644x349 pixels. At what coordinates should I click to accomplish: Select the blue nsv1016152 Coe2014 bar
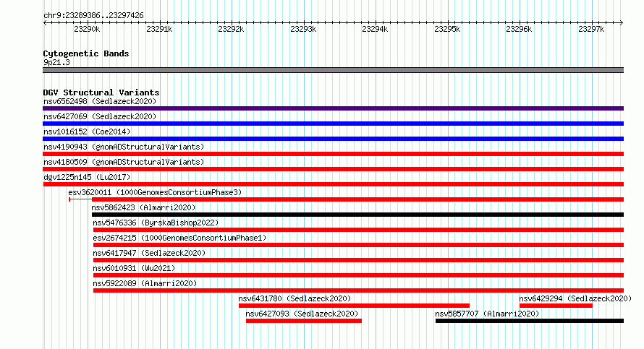click(333, 139)
